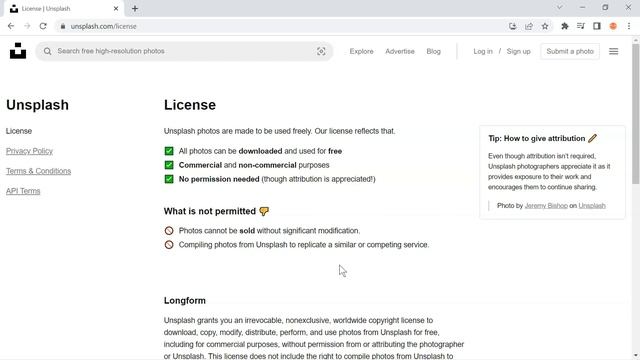Click Submit a photo button
This screenshot has height=360, width=640.
570,51
